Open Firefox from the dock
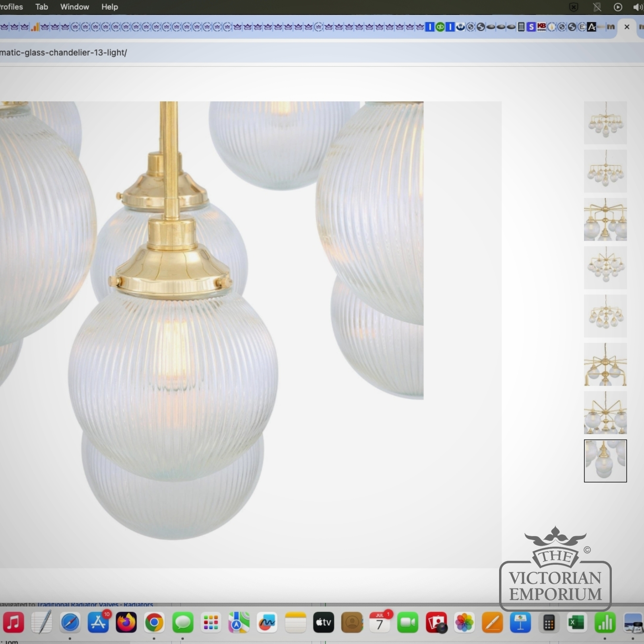Viewport: 644px width, 644px height. [x=126, y=623]
